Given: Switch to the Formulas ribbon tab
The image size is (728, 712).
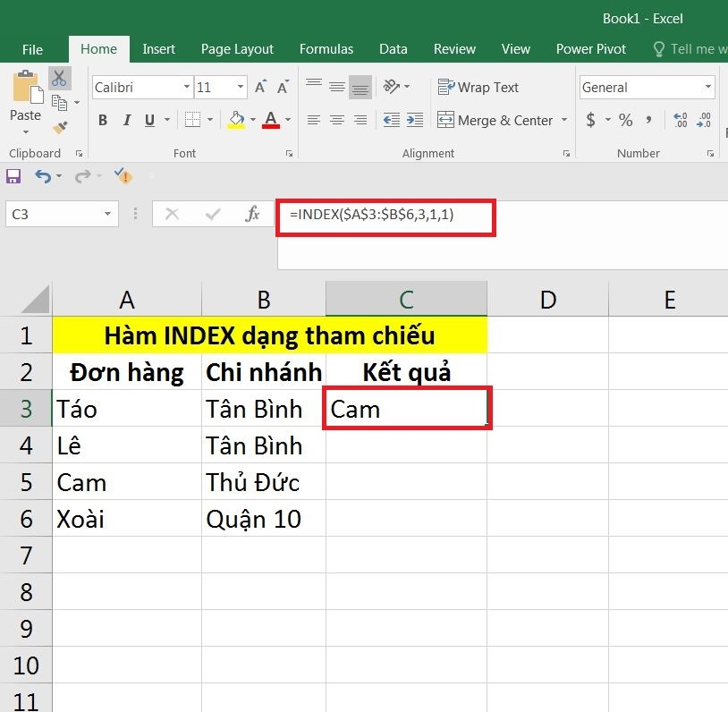Looking at the screenshot, I should point(326,49).
